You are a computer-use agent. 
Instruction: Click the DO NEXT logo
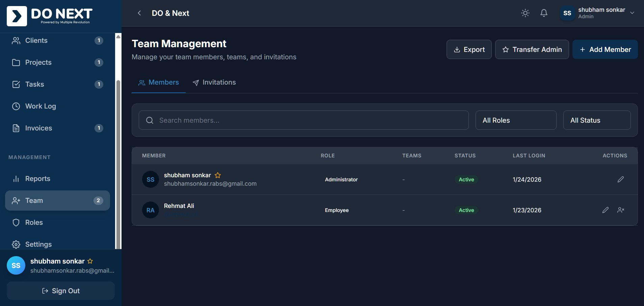click(x=50, y=16)
